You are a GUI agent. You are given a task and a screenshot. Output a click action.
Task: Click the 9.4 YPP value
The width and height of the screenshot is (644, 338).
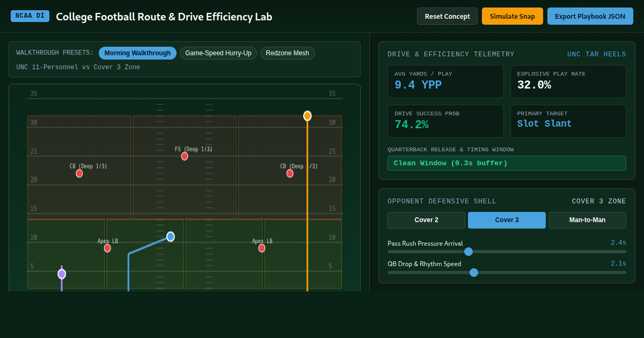point(418,85)
